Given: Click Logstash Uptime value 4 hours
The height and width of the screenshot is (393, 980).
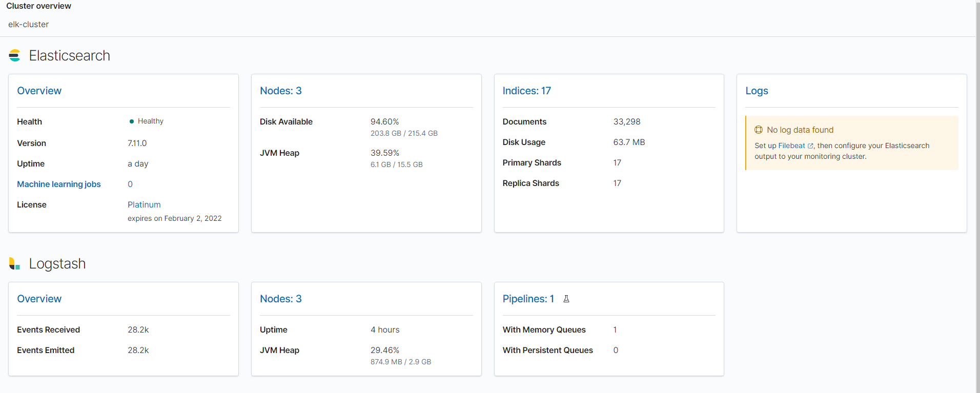Looking at the screenshot, I should [x=385, y=329].
